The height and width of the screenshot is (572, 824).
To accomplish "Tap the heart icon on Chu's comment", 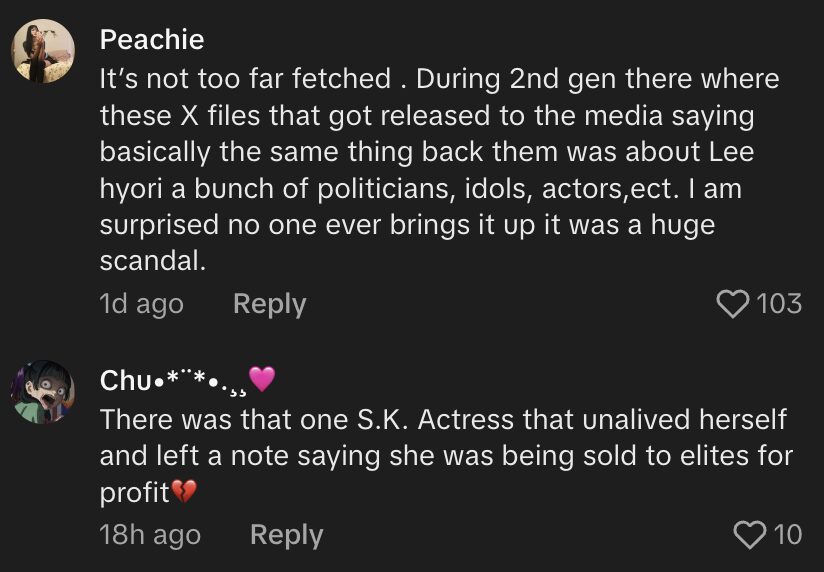I will tap(750, 535).
